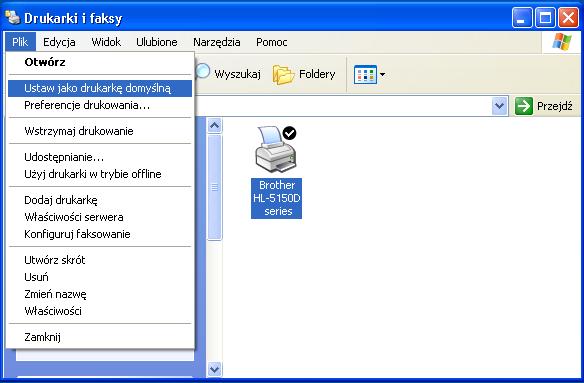
Task: Click the Views icon in toolbar
Action: pyautogui.click(x=365, y=74)
